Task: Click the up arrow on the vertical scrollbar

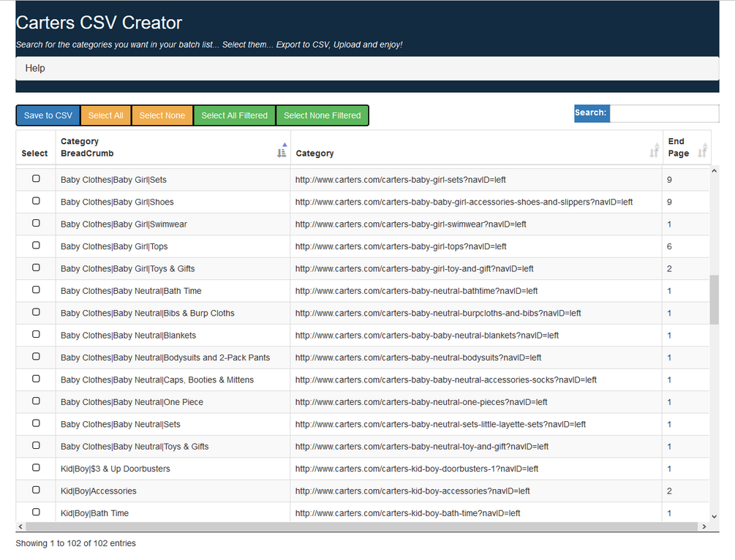Action: pos(715,170)
